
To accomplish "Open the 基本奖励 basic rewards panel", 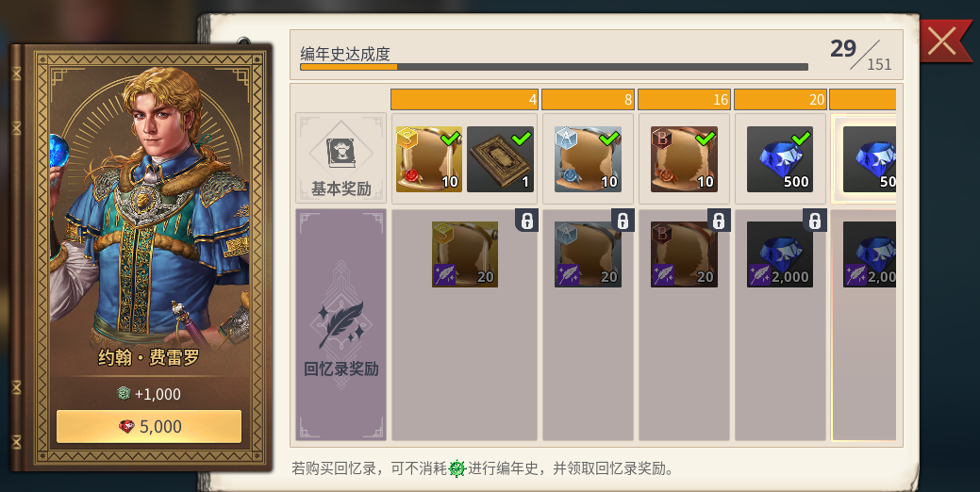I will (341, 158).
